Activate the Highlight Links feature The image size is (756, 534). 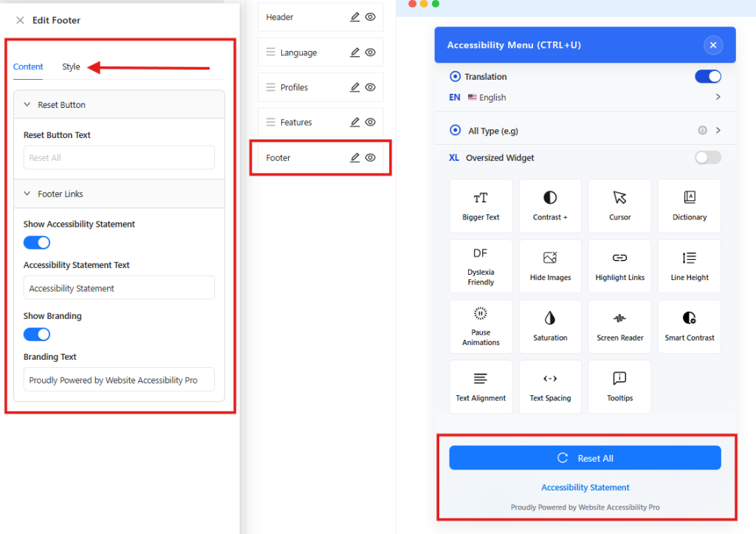[x=619, y=266]
